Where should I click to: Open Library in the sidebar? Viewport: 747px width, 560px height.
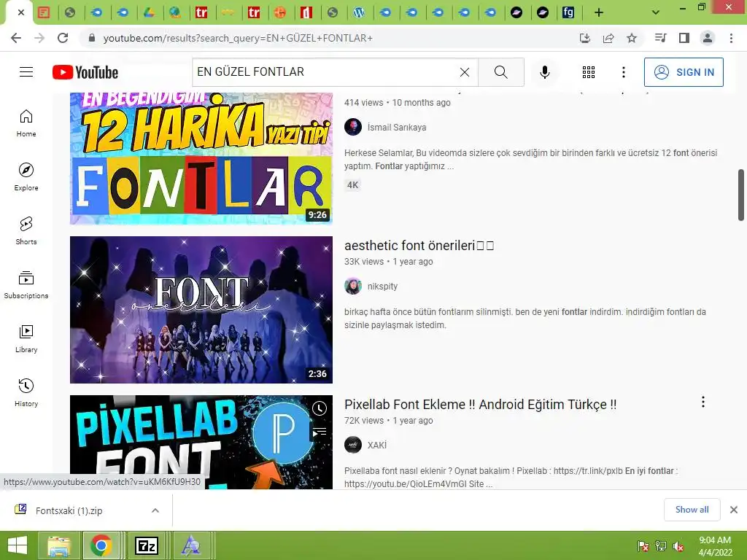pos(26,338)
